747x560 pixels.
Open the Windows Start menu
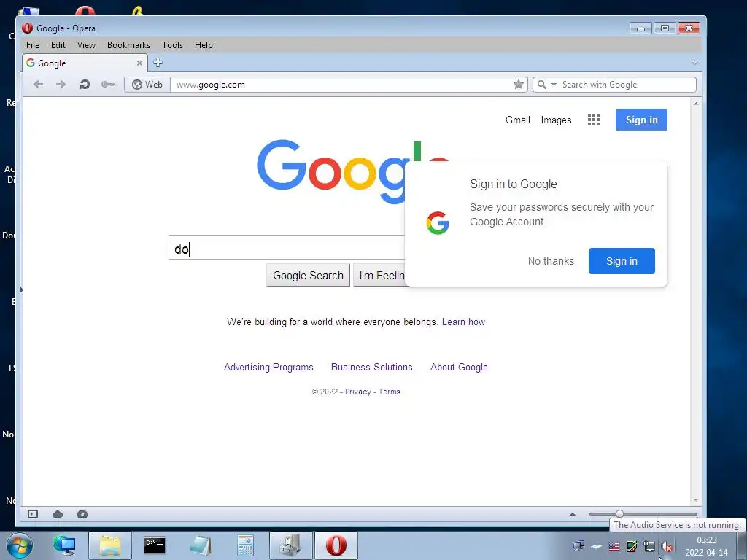point(19,545)
